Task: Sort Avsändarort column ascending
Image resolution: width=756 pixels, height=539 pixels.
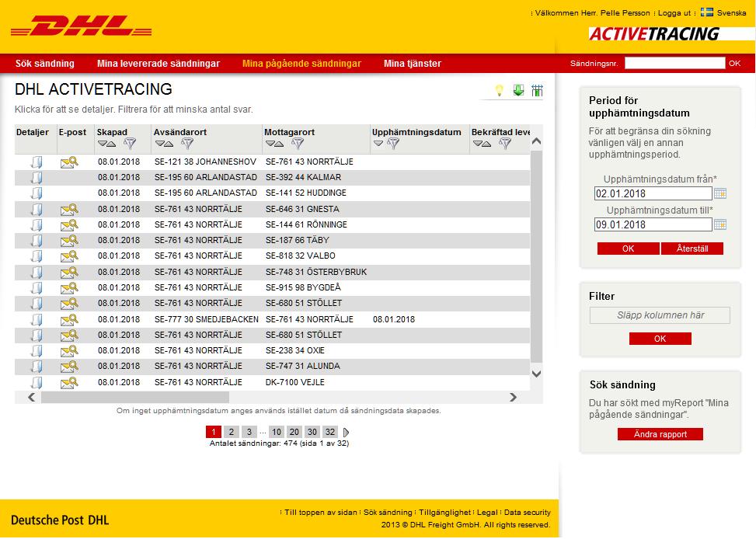Action: click(x=169, y=144)
